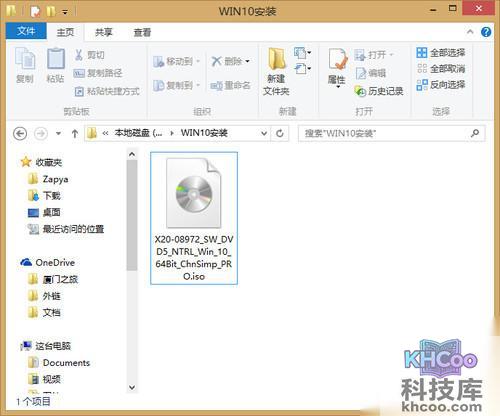This screenshot has height=416, width=500.
Task: Open the Delete (删除) dropdown
Action: tap(231, 61)
